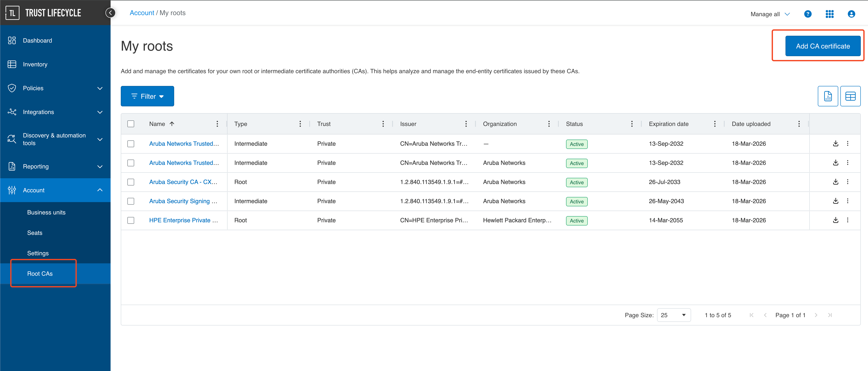Check the first Aruba Networks Trusted row
Screen dimensions: 868x371
coord(131,144)
